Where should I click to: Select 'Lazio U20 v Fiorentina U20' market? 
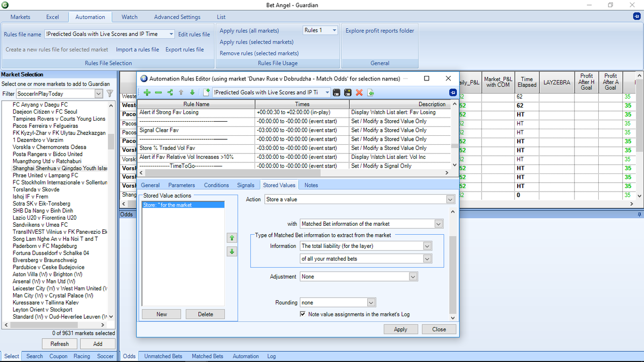[45, 218]
